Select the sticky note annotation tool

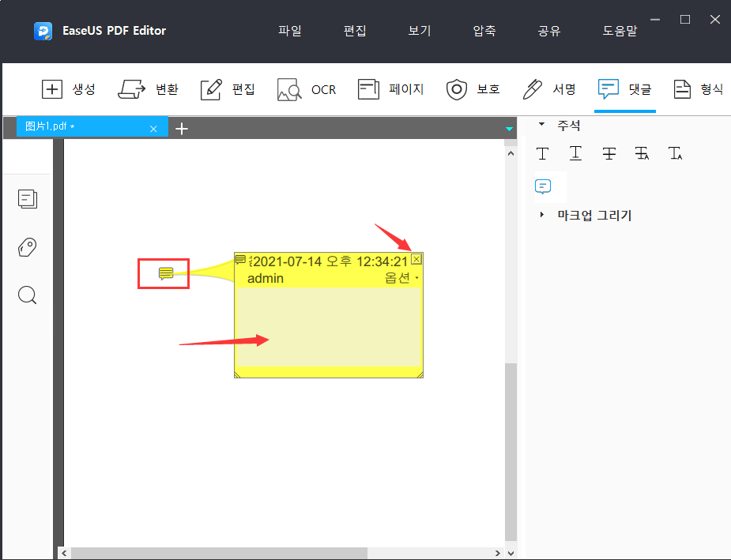coord(544,187)
